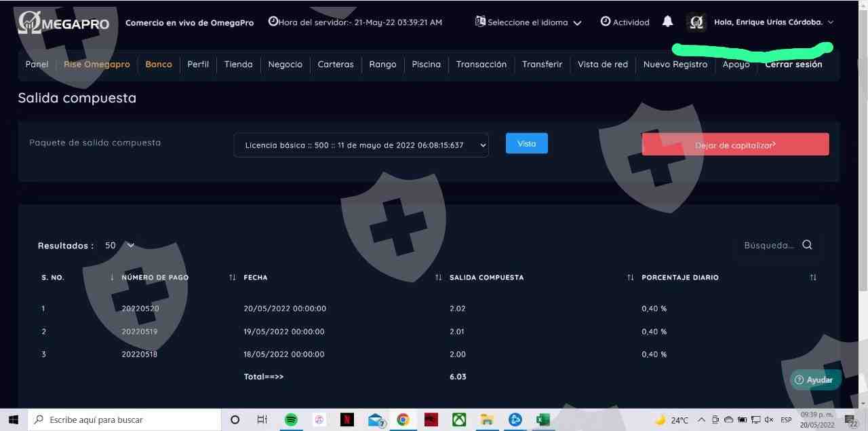Screen dimensions: 868x431
Task: Go to the Carteras menu
Action: click(336, 64)
